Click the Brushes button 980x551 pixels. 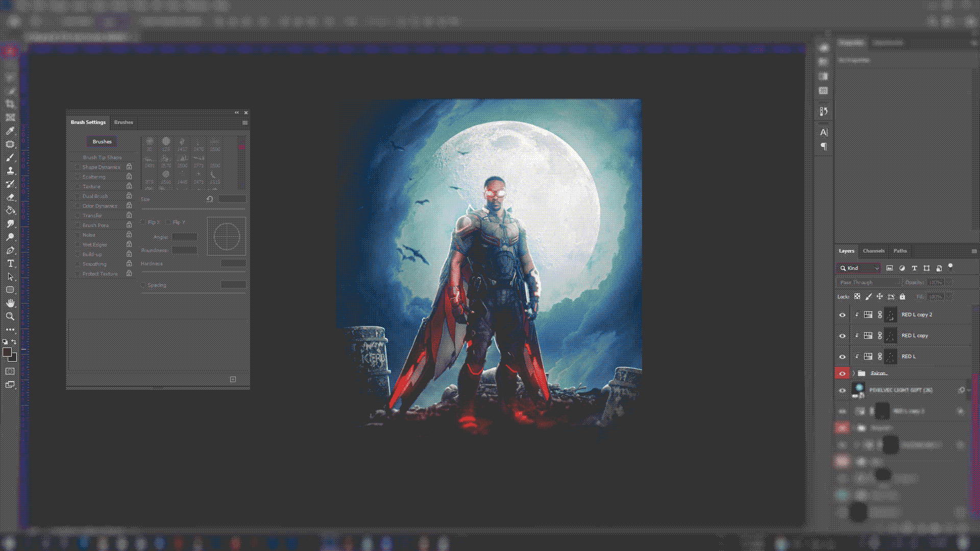102,142
